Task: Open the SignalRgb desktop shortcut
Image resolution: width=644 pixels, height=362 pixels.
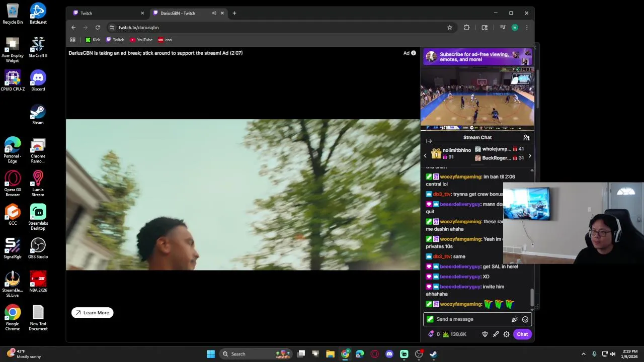Action: (x=13, y=248)
